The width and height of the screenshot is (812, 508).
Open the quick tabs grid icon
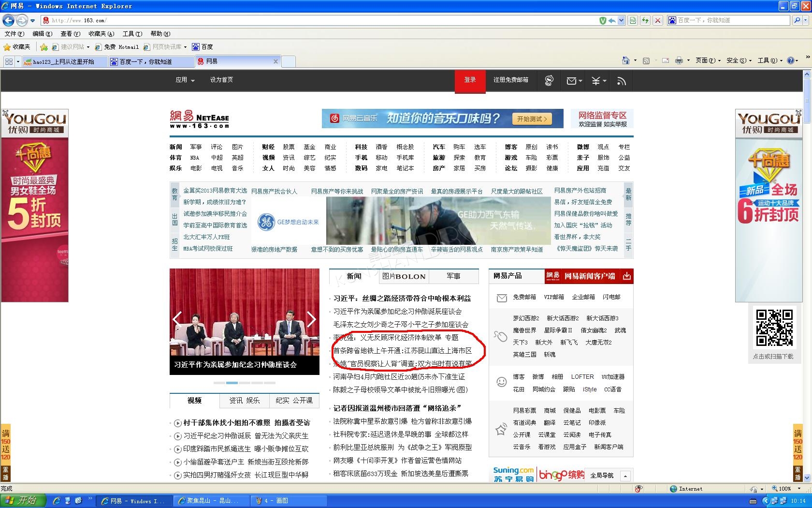[9, 61]
